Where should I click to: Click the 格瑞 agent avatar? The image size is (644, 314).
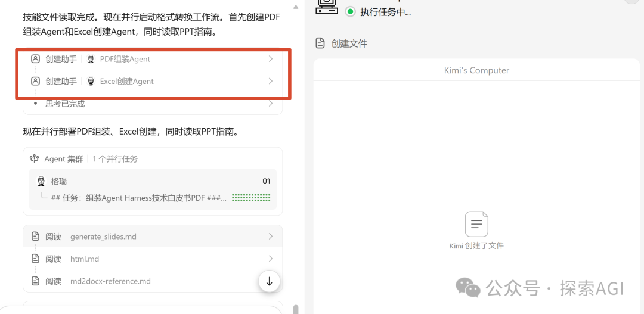pyautogui.click(x=41, y=181)
